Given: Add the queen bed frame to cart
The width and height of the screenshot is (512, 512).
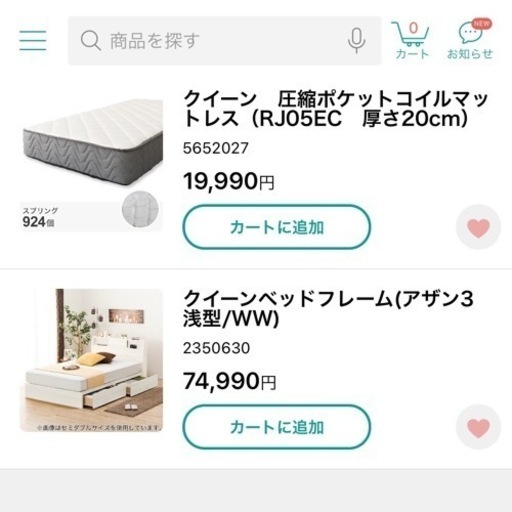Looking at the screenshot, I should click(x=277, y=427).
